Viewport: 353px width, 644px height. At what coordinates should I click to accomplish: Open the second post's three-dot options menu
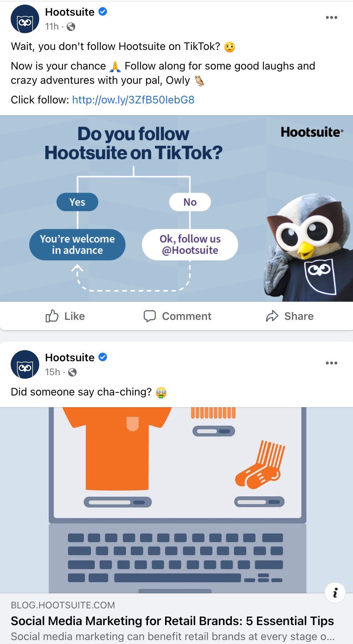[x=331, y=363]
